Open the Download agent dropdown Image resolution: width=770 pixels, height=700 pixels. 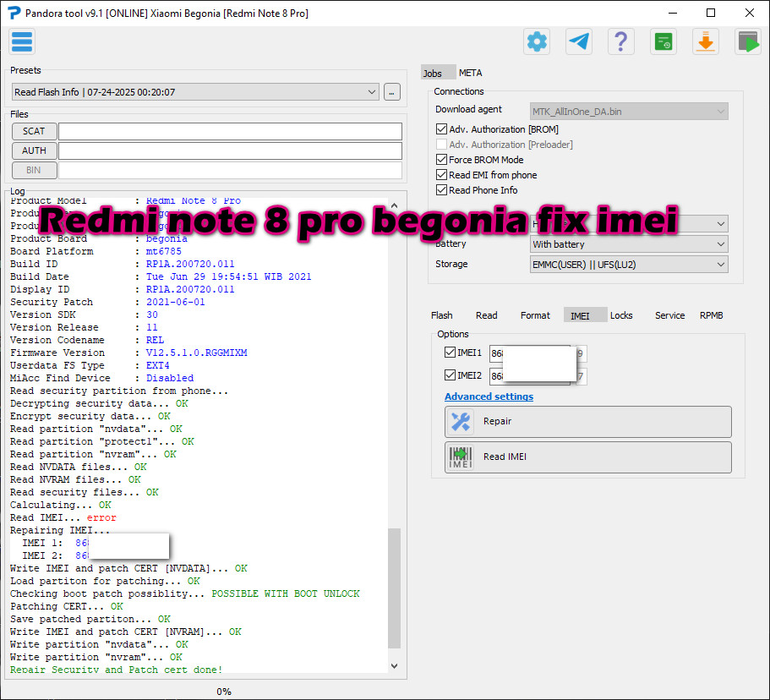629,112
